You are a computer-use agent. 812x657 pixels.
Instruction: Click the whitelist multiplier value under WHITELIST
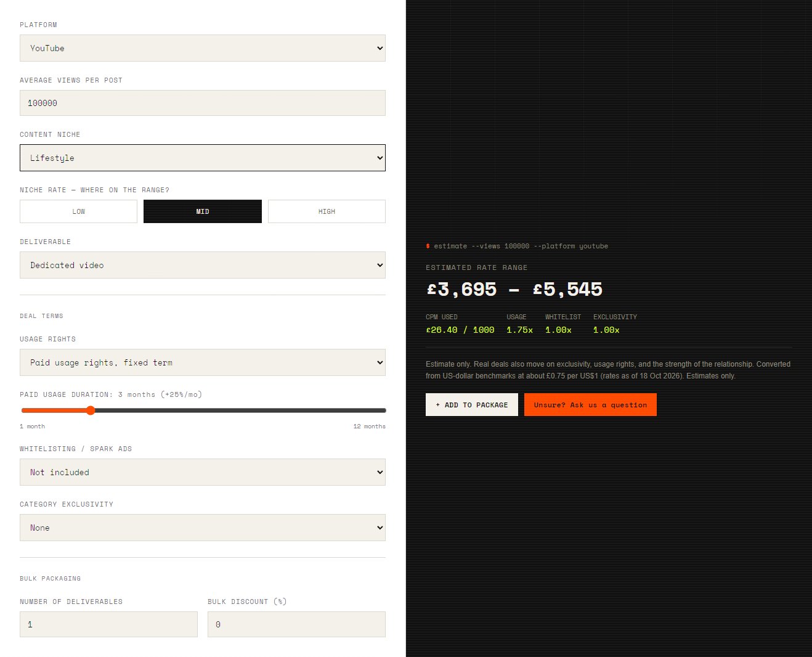pos(558,330)
